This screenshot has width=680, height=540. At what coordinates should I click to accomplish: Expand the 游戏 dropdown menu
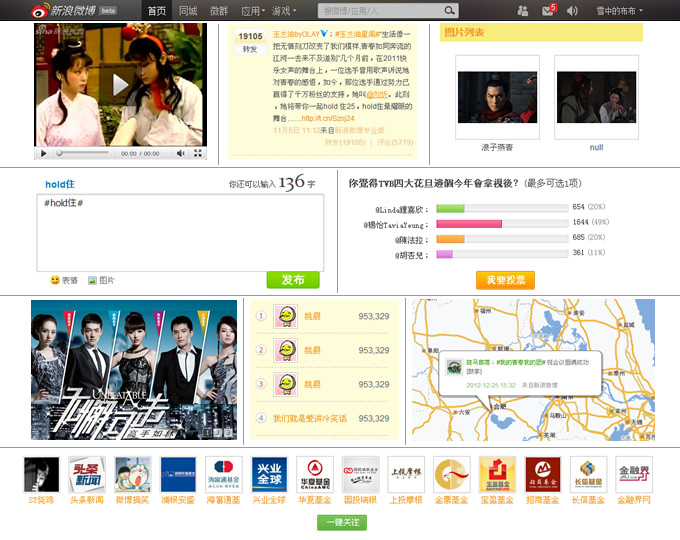tap(284, 11)
